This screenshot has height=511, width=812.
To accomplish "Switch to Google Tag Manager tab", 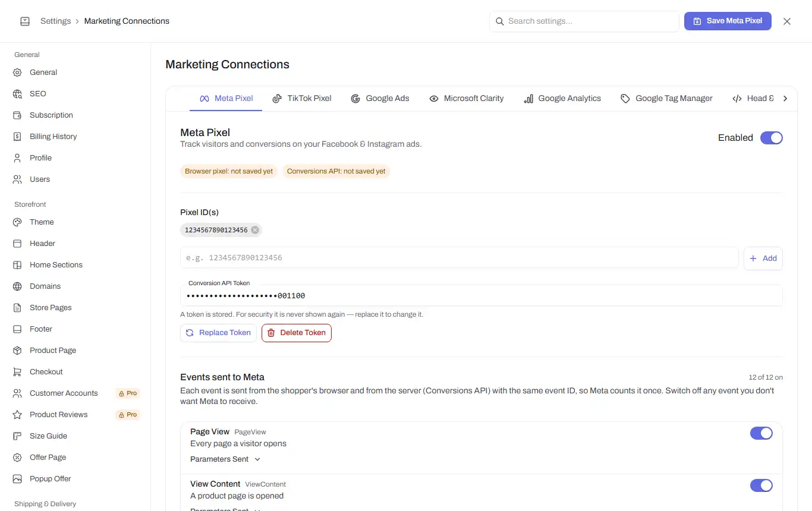I will click(x=666, y=99).
